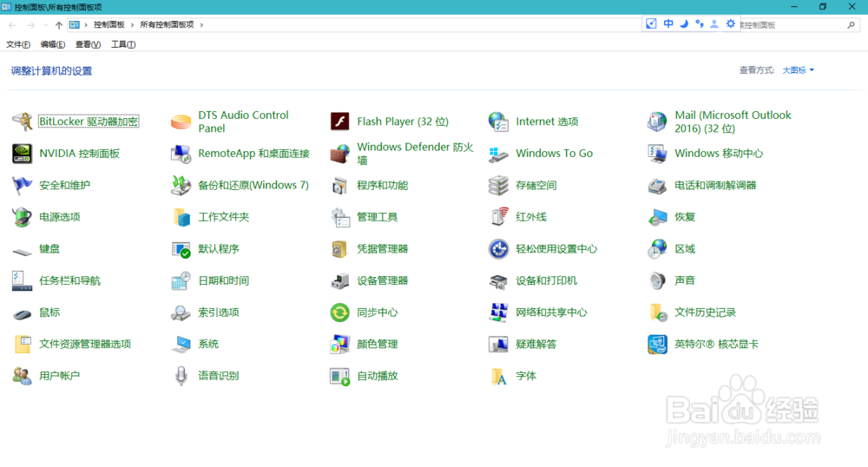Open the 文件(F) menu
The width and height of the screenshot is (868, 467).
tap(18, 44)
